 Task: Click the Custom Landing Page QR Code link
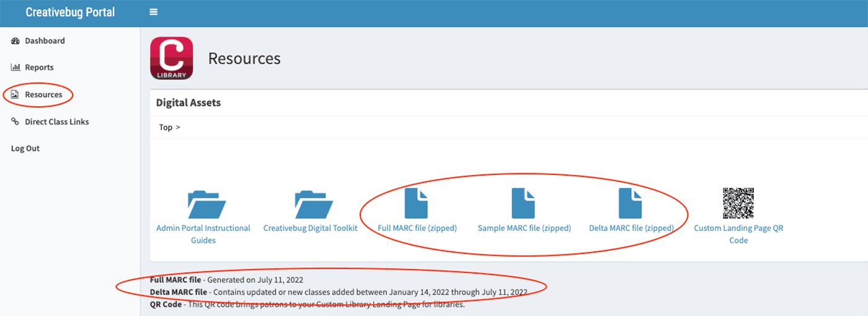coord(738,234)
